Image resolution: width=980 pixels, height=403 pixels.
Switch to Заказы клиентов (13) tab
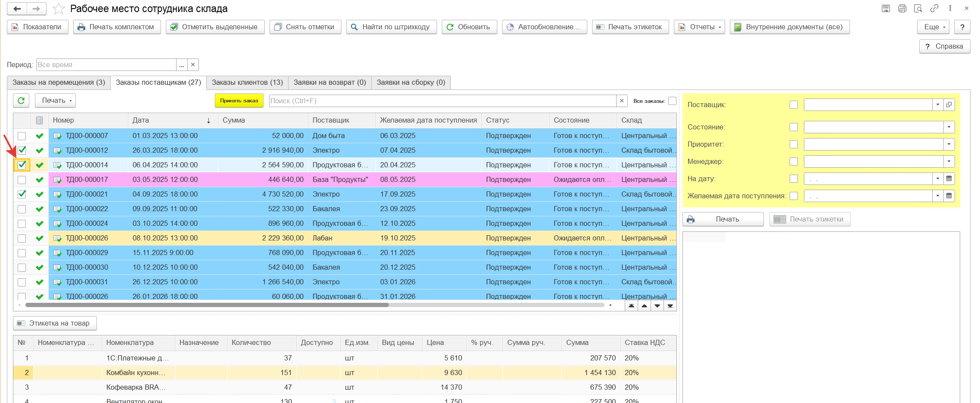coord(247,83)
